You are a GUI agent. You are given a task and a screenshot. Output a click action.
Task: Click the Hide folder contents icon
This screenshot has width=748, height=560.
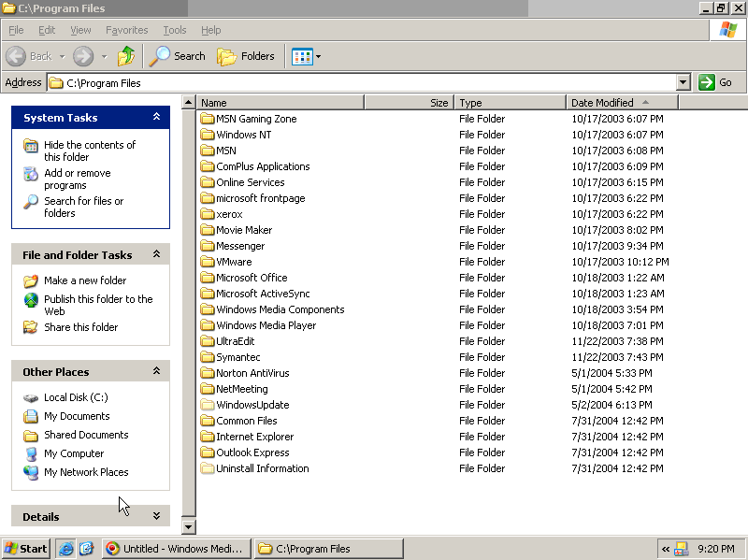[31, 146]
